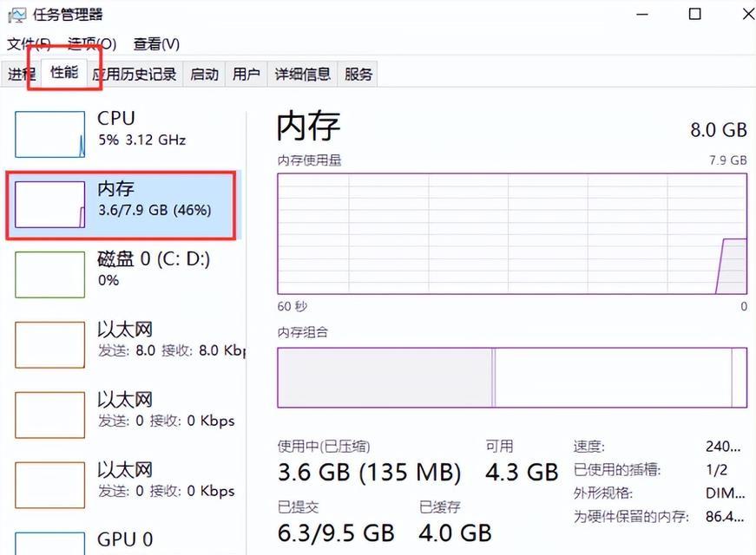Screen dimensions: 756x555
Task: Open the 选项(O) menu
Action: tap(92, 44)
